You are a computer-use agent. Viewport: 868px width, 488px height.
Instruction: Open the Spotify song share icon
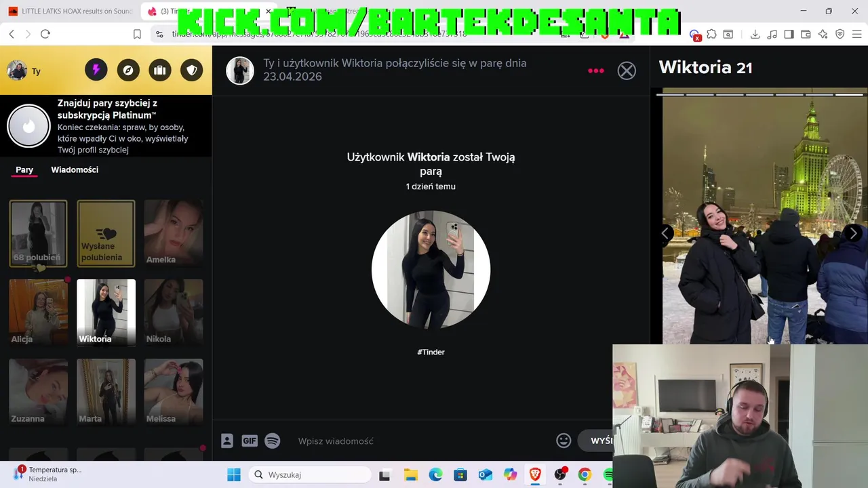273,441
